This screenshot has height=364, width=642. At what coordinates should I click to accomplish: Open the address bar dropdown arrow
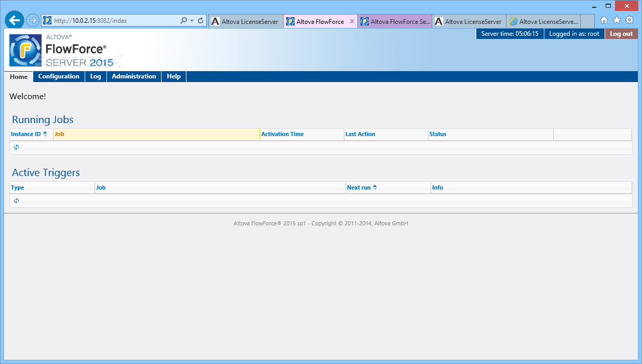192,21
